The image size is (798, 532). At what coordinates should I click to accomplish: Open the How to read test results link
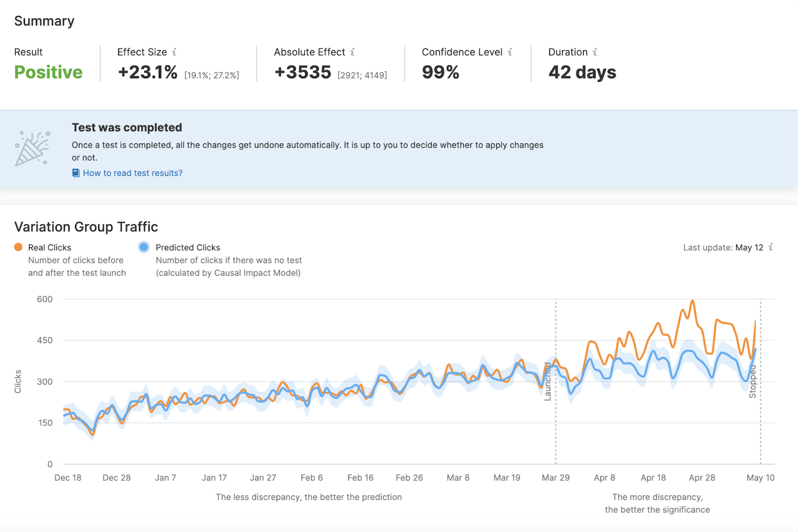(133, 173)
